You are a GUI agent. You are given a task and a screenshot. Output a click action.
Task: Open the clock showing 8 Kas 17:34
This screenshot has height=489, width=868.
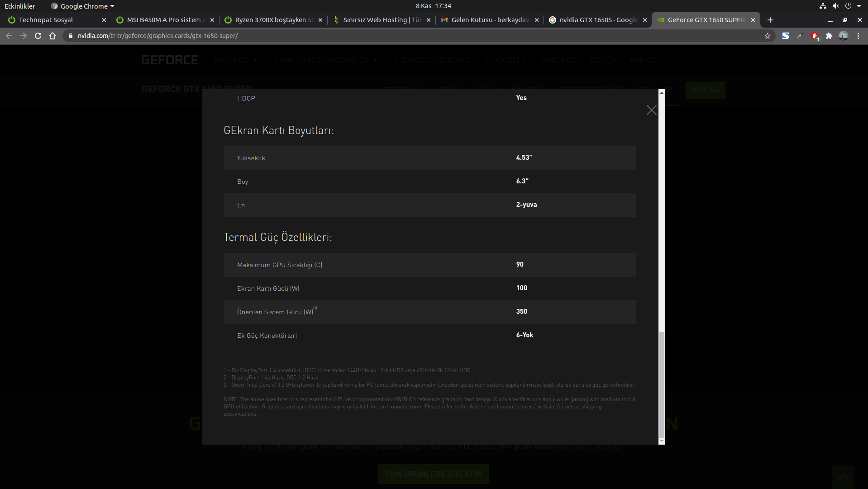[434, 6]
